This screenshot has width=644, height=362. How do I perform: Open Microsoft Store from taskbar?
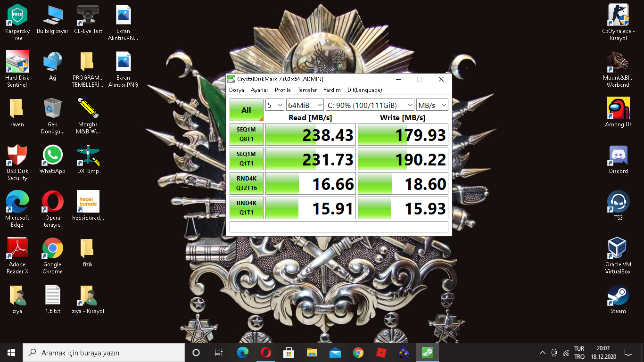coord(289,353)
